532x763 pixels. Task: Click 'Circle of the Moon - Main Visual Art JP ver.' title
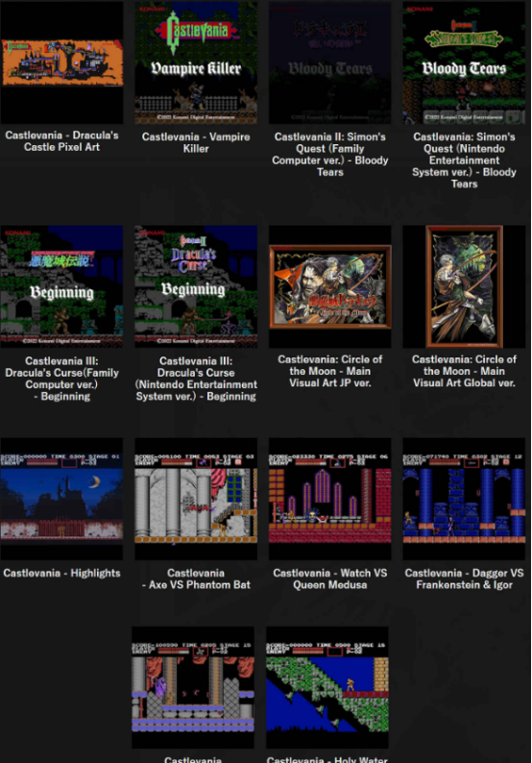click(330, 371)
